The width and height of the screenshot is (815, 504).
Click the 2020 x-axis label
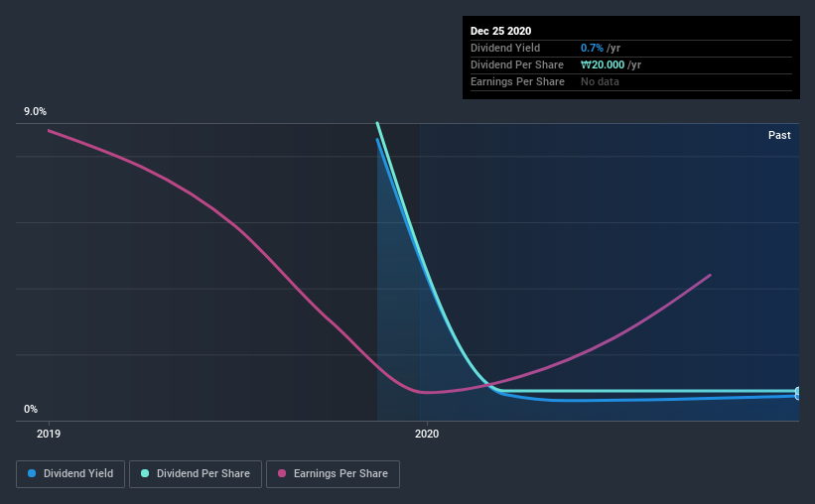[427, 434]
